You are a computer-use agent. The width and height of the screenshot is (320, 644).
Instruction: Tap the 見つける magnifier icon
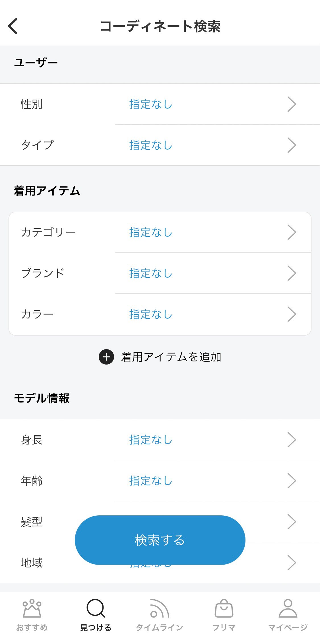pos(96,609)
